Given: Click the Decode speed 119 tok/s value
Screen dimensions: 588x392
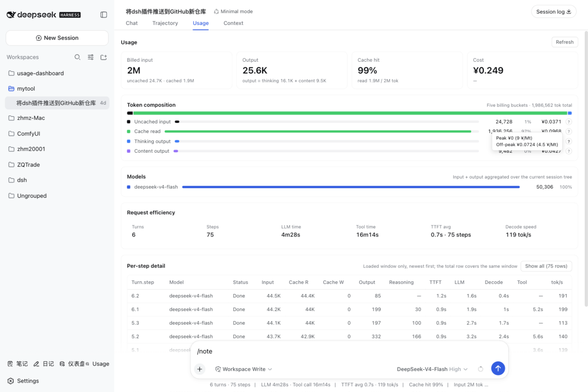Looking at the screenshot, I should (518, 235).
